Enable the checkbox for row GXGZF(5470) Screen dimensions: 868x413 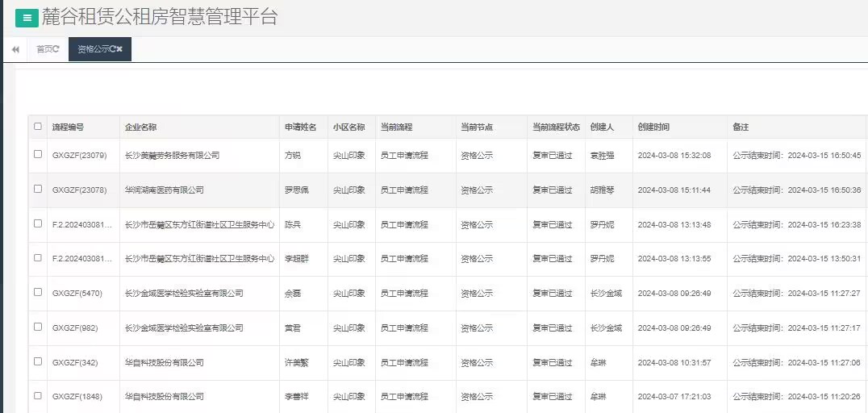38,292
